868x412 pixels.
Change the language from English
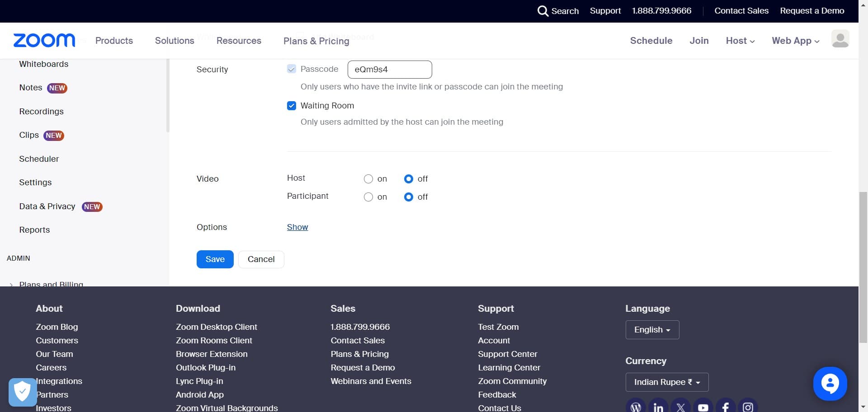[652, 329]
